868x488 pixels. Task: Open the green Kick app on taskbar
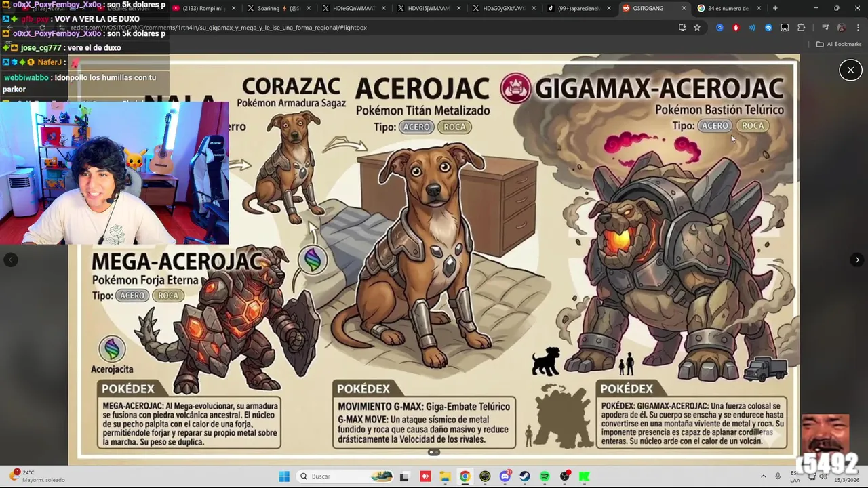tap(584, 476)
